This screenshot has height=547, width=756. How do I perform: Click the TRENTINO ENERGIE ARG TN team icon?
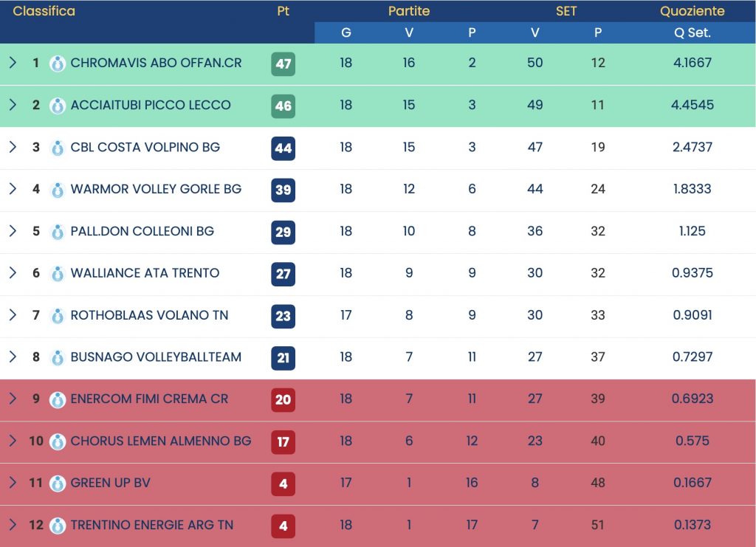tap(57, 526)
